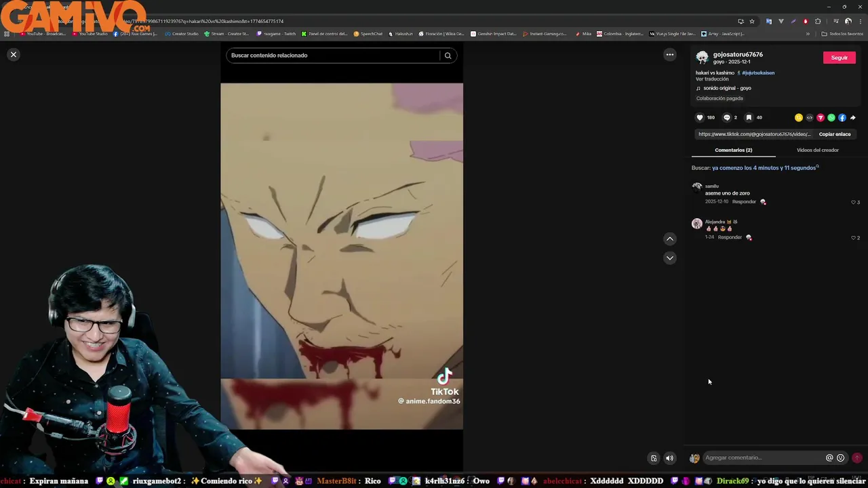Open Colombia - Inglaterra bookmark
This screenshot has height=488, width=868.
tap(620, 33)
